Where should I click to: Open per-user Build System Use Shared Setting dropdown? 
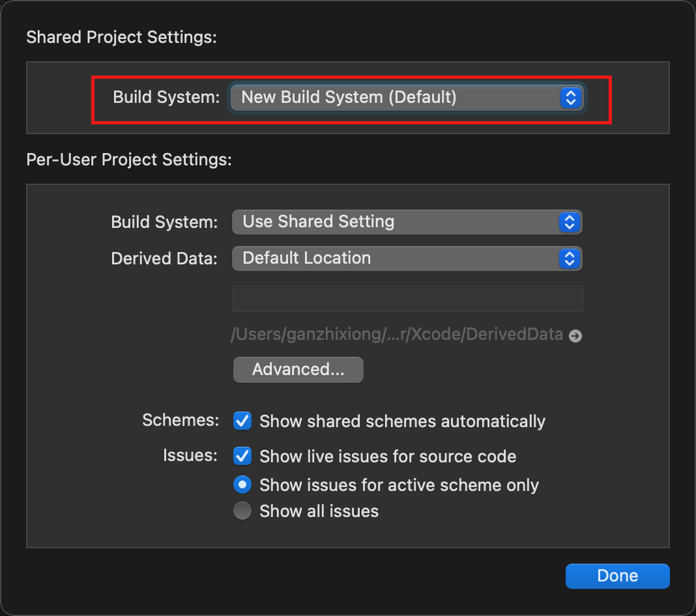[407, 222]
